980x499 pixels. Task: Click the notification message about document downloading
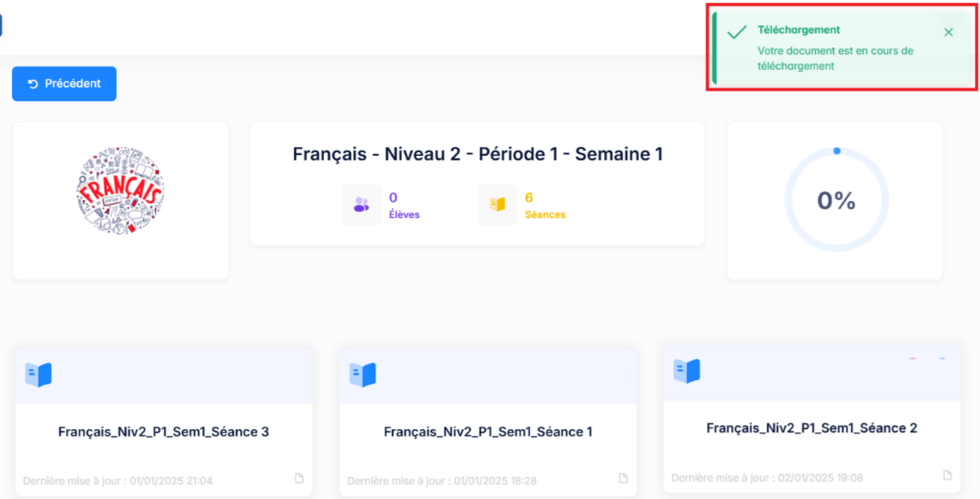[835, 59]
